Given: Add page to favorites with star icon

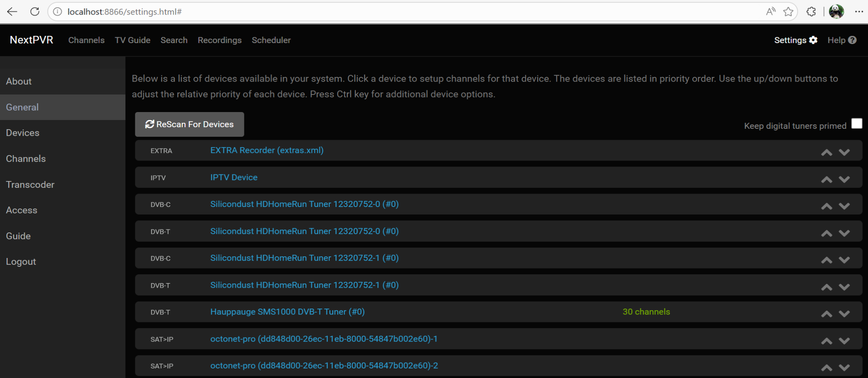Looking at the screenshot, I should [788, 12].
